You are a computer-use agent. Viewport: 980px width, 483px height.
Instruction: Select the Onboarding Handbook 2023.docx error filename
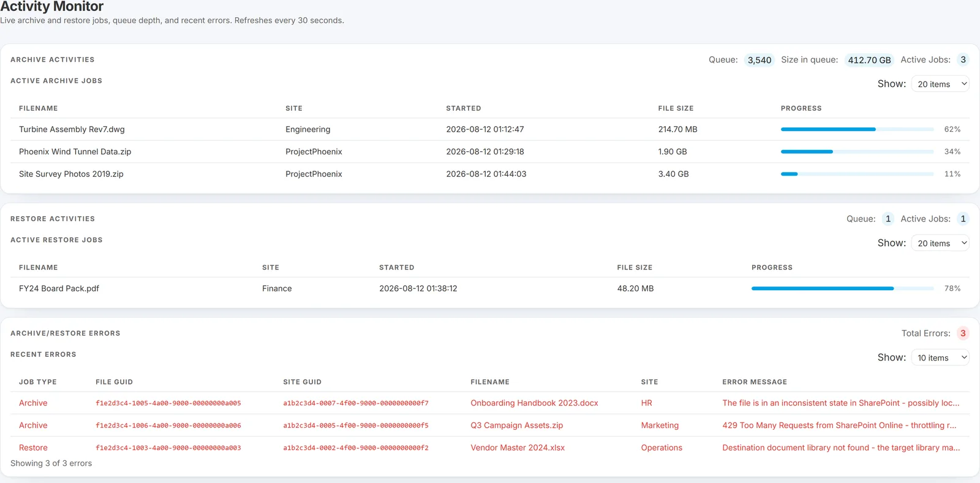(534, 403)
